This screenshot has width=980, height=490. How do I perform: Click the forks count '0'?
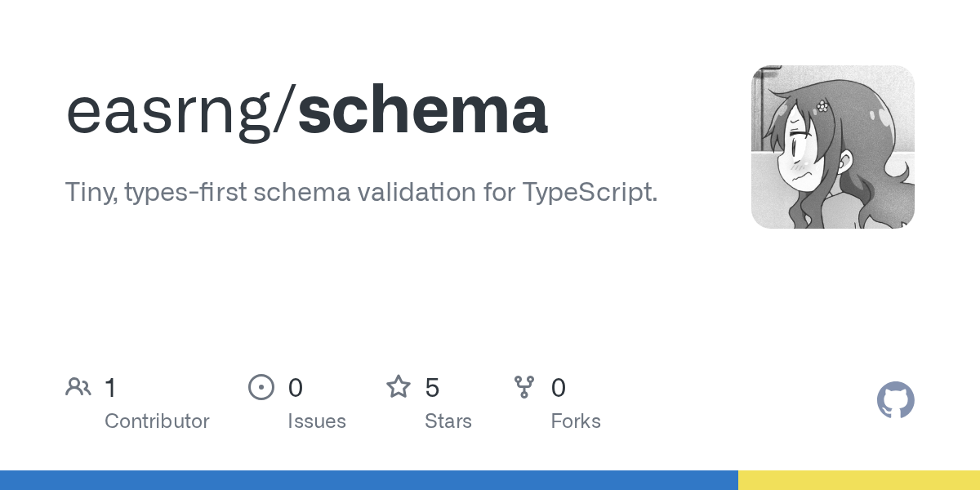point(559,388)
